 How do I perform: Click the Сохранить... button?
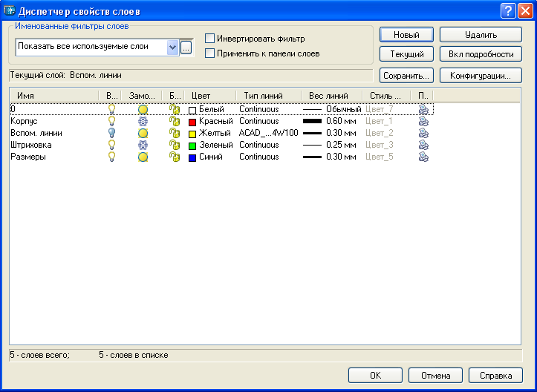click(406, 76)
